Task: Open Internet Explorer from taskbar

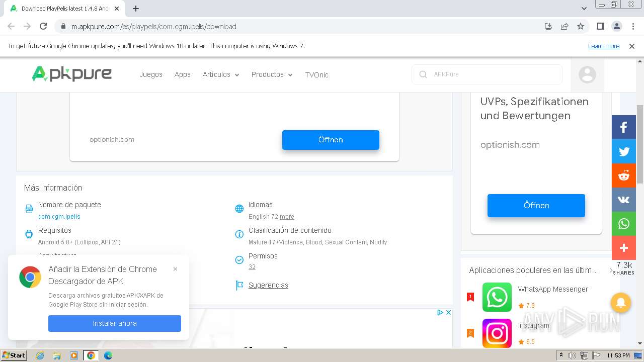Action: pyautogui.click(x=40, y=355)
